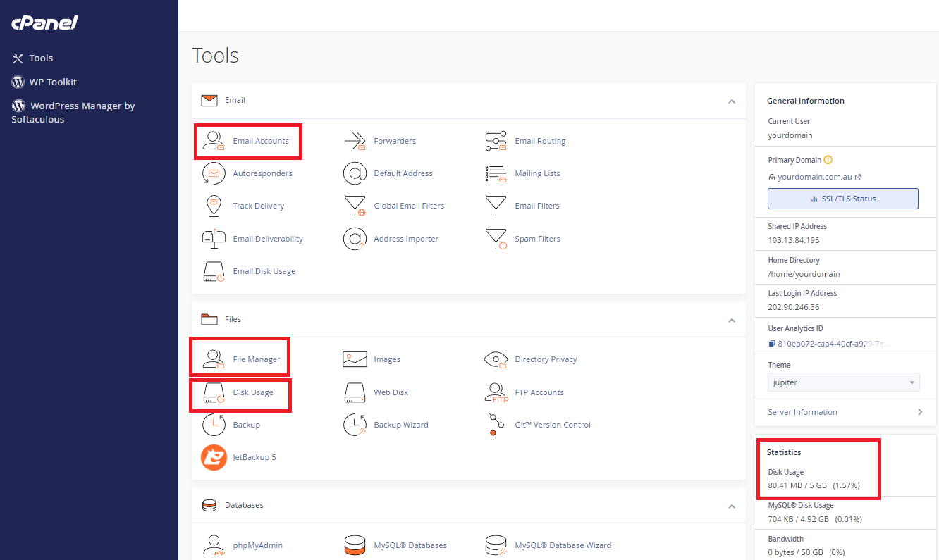Click the MySQL Databases icon
The height and width of the screenshot is (560, 939).
(355, 545)
